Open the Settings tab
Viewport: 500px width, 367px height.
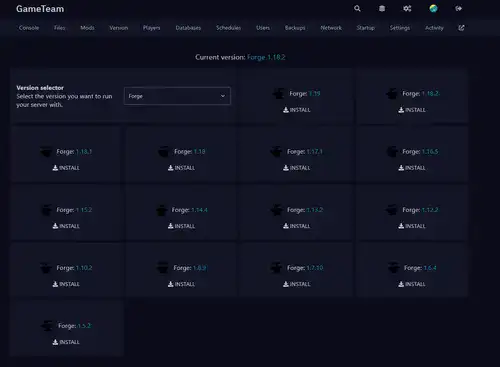pyautogui.click(x=400, y=28)
